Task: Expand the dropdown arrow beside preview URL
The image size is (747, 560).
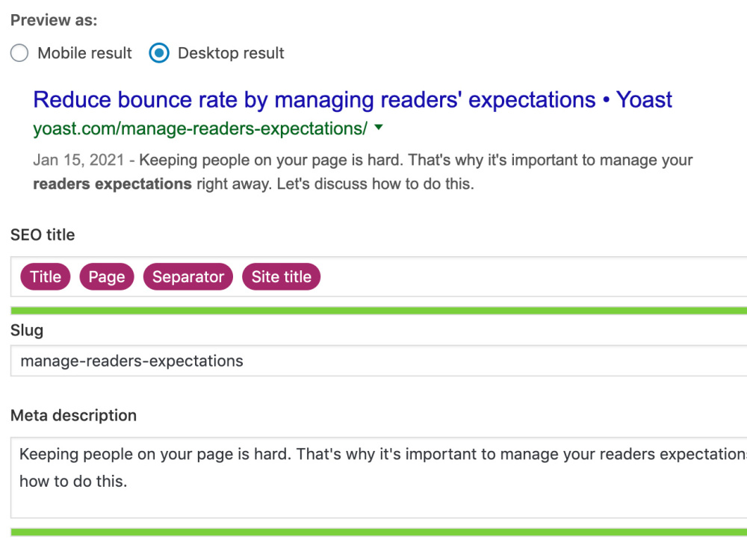Action: click(x=379, y=127)
